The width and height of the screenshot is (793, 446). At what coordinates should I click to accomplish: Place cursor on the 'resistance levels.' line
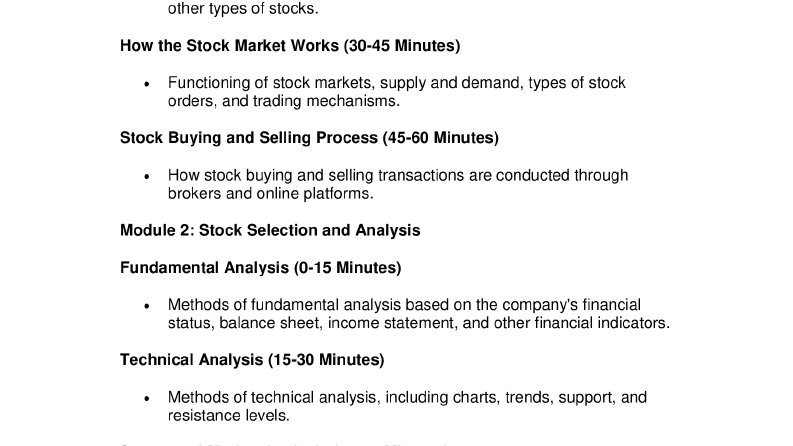pyautogui.click(x=229, y=416)
